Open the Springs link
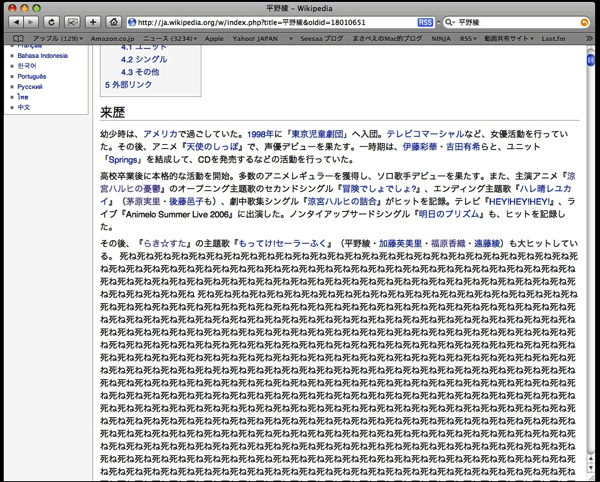 coord(123,160)
